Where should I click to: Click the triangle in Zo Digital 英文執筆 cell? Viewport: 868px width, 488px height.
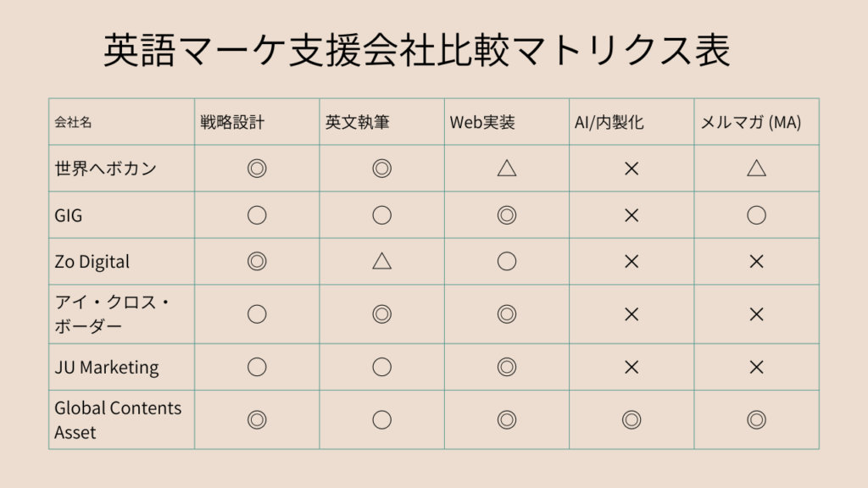381,261
